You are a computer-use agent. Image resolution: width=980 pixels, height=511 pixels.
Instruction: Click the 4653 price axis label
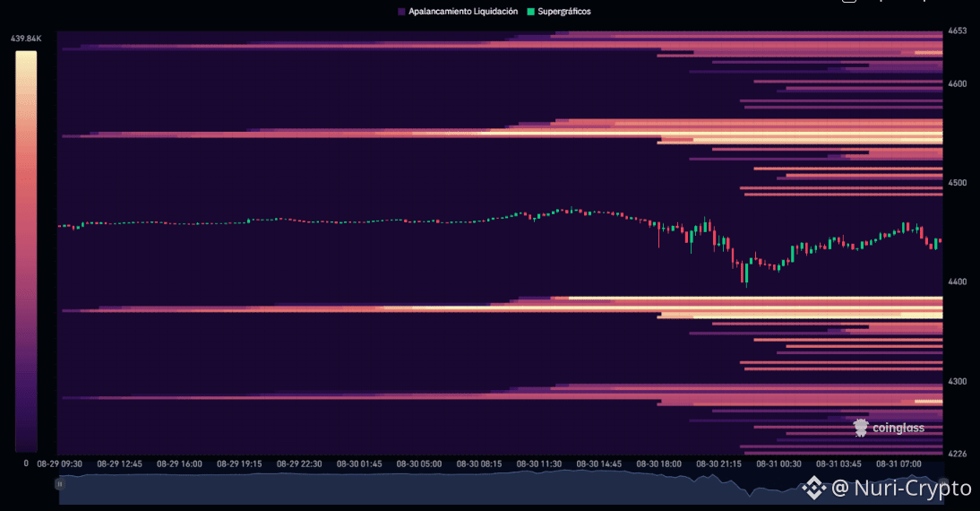pyautogui.click(x=957, y=30)
